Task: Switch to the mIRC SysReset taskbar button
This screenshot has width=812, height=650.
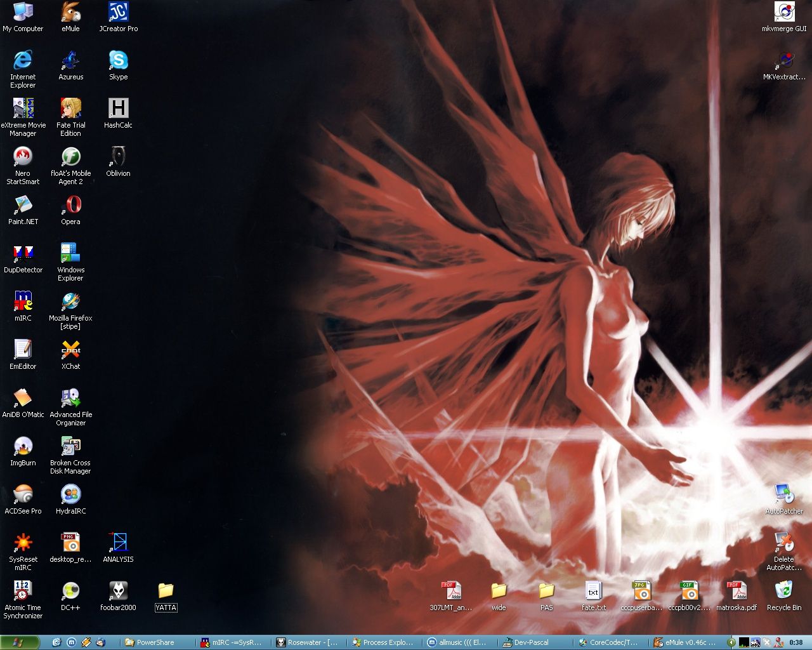Action: [x=233, y=642]
